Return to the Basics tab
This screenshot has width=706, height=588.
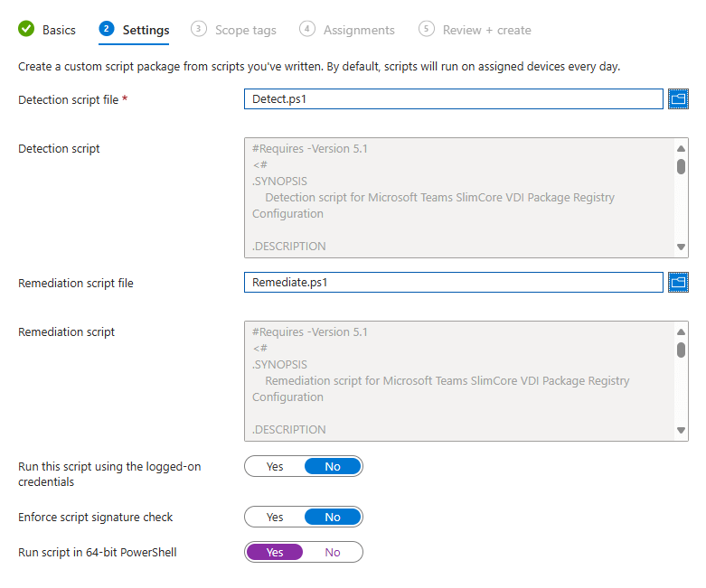59,30
